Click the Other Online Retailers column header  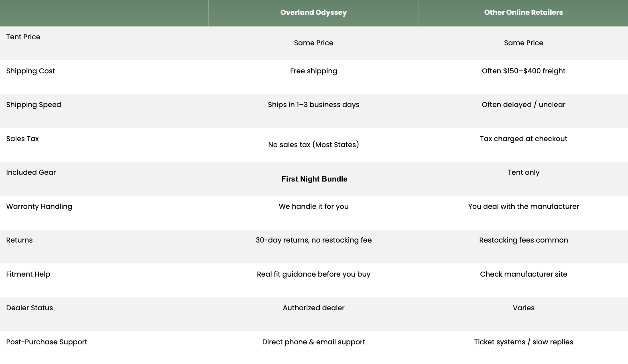pos(523,12)
